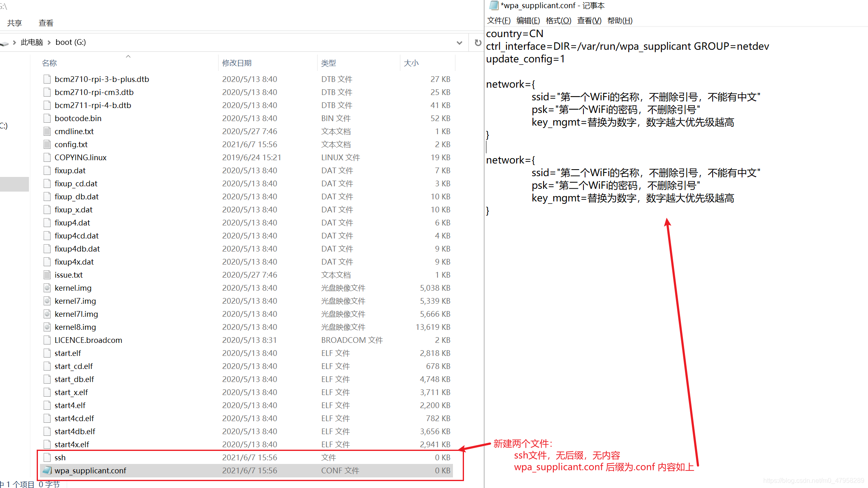Viewport: 868px width, 488px height.
Task: Click the start_db.elf file icon
Action: coord(47,379)
